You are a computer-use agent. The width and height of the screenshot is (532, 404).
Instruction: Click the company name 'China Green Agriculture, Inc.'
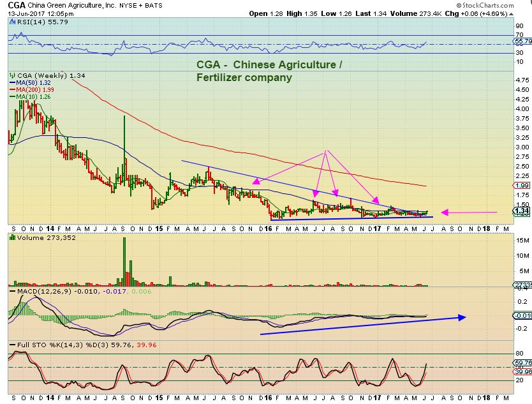pyautogui.click(x=72, y=6)
